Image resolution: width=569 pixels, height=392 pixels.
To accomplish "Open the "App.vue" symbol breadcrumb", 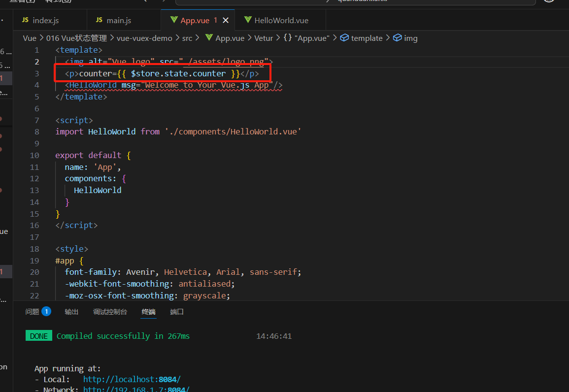I will (x=312, y=38).
